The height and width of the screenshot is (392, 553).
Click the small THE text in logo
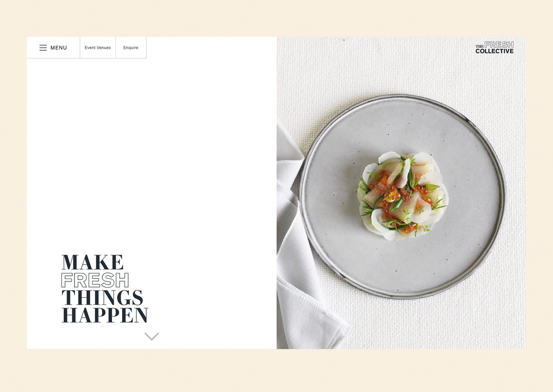(479, 46)
